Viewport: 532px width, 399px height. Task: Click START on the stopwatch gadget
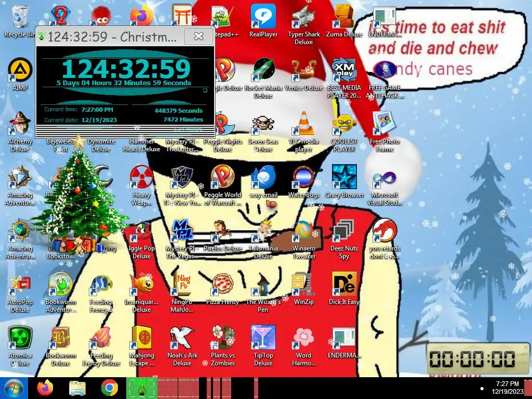[x=522, y=354]
